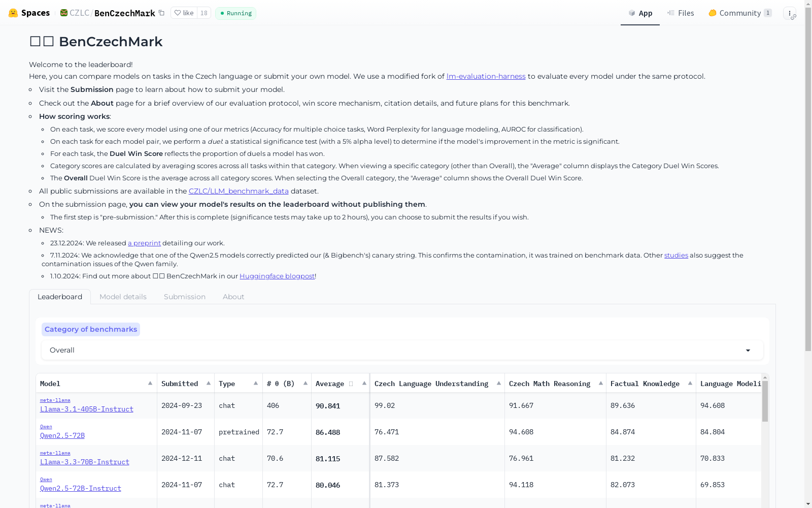This screenshot has width=812, height=508.
Task: Click the Category of benchmarks label
Action: (x=91, y=329)
